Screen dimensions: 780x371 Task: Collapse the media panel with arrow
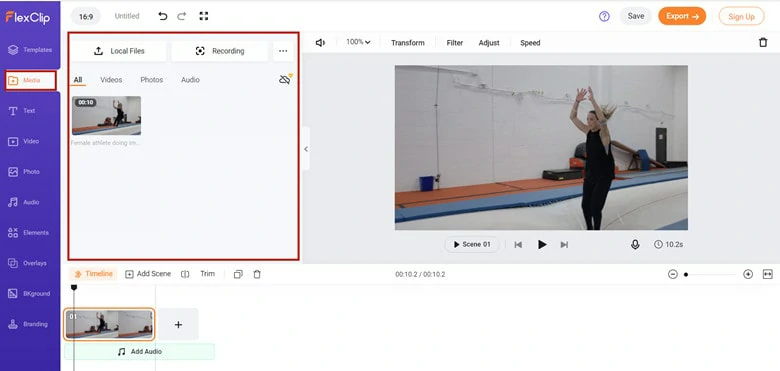306,149
